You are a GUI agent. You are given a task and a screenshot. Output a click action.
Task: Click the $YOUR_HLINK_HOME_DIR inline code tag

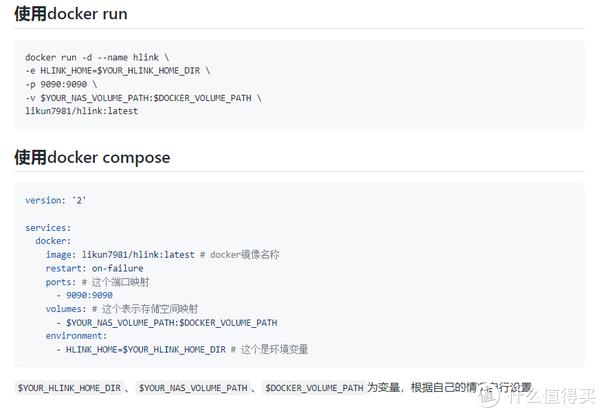(x=69, y=388)
